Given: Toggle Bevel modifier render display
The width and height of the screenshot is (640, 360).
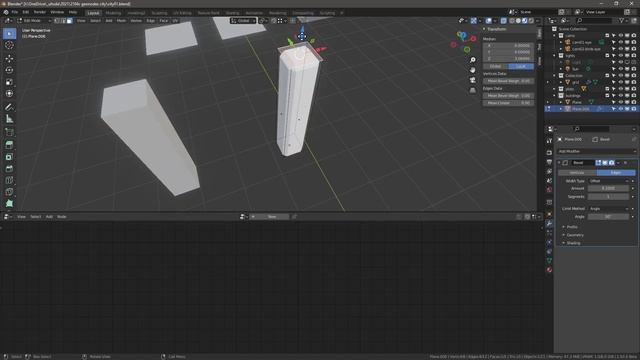Looking at the screenshot, I should click(611, 163).
